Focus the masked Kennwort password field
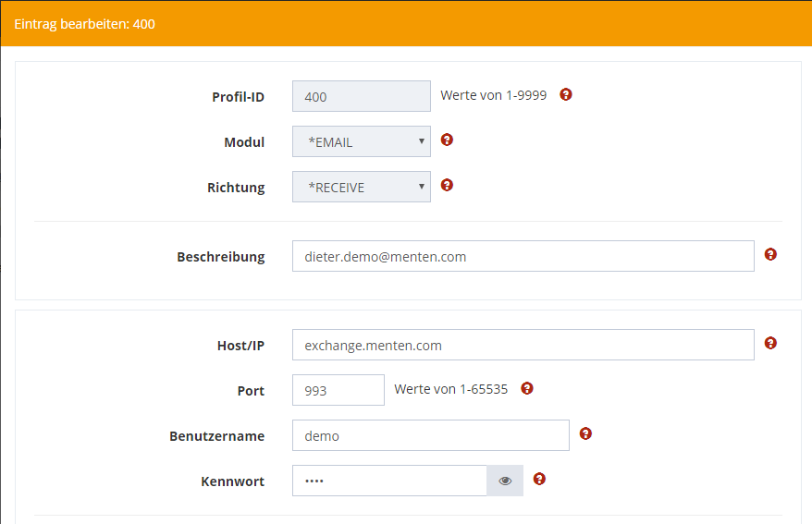812x524 pixels. point(389,481)
